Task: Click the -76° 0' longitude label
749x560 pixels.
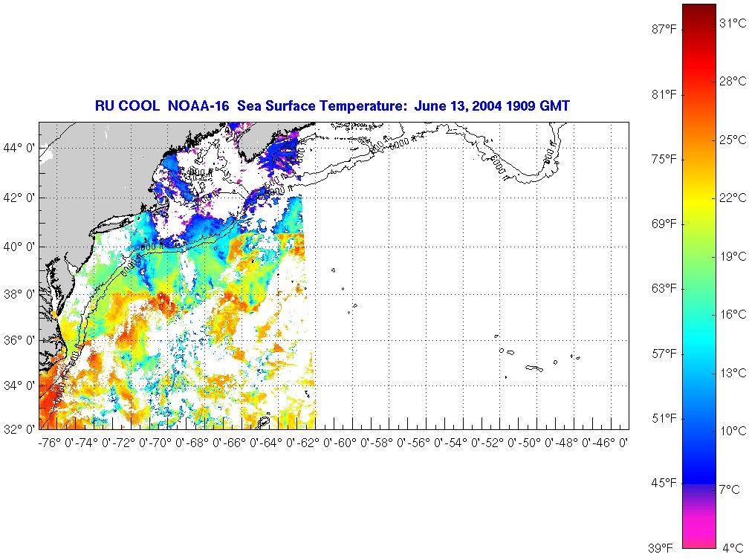Action: click(56, 443)
